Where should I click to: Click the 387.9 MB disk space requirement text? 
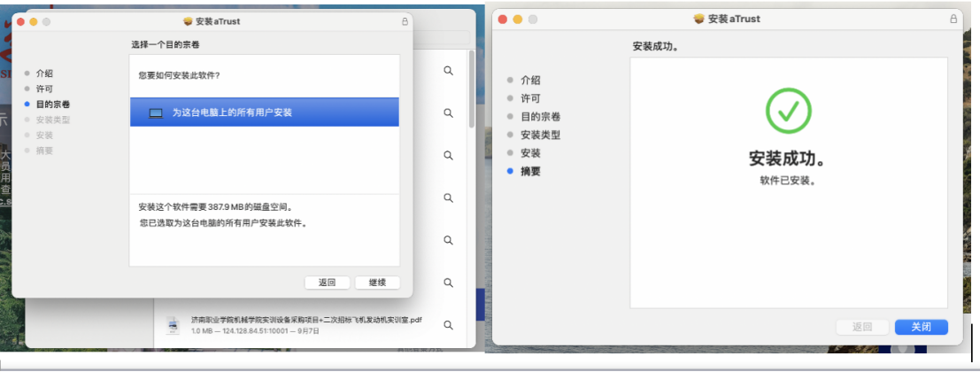pyautogui.click(x=216, y=207)
